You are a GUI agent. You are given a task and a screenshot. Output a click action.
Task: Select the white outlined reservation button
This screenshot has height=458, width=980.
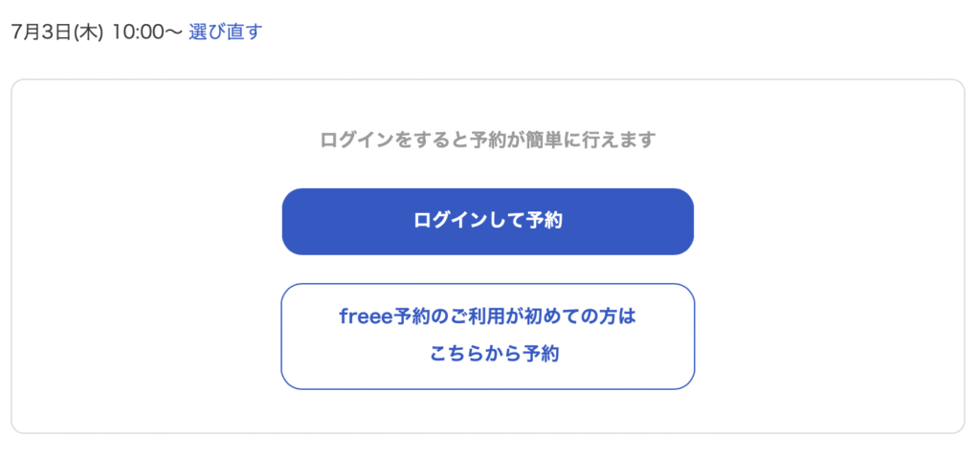[x=487, y=337]
